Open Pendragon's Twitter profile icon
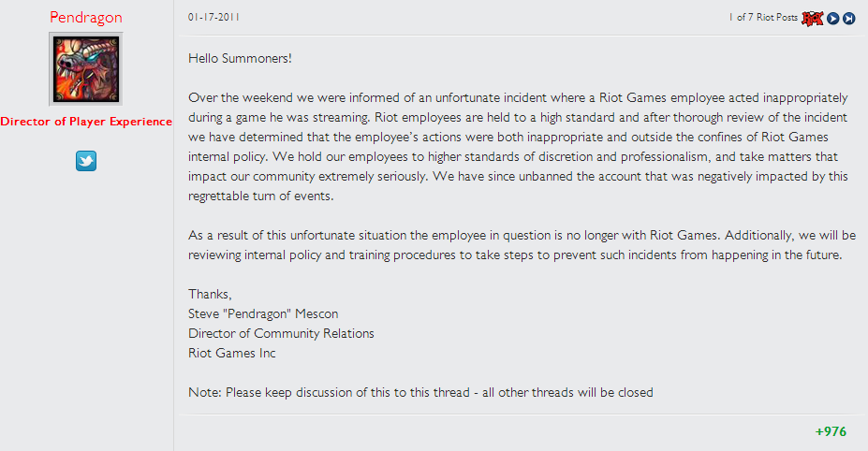Image resolution: width=868 pixels, height=451 pixels. [x=86, y=161]
